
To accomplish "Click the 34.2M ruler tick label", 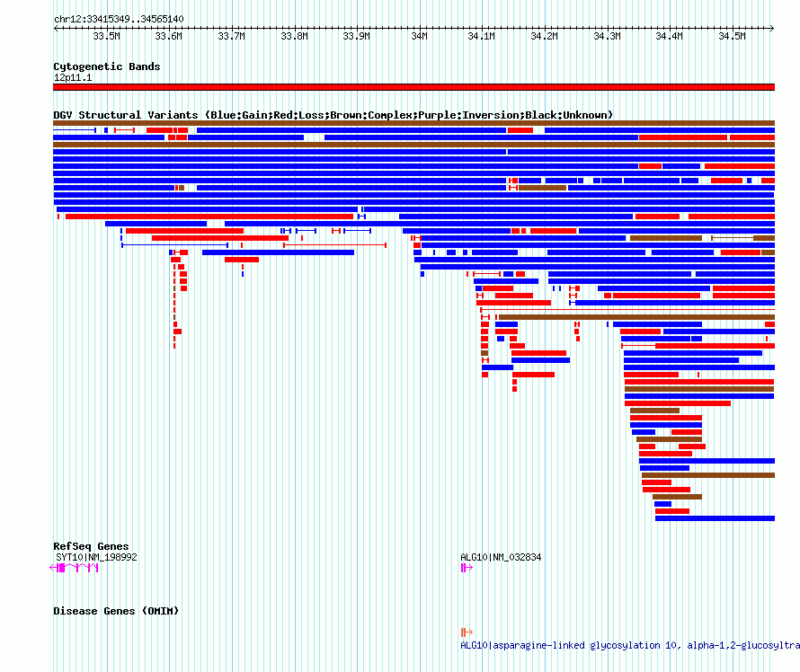I will 545,36.
